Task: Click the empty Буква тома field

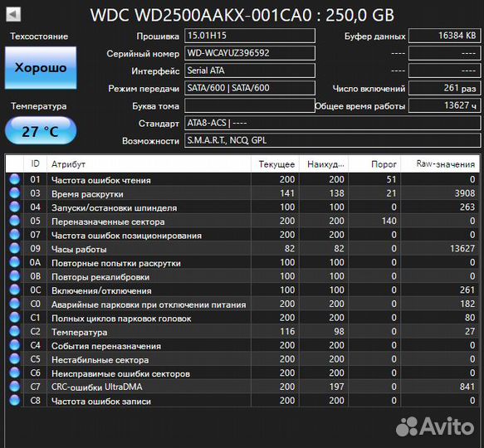Action: point(250,105)
